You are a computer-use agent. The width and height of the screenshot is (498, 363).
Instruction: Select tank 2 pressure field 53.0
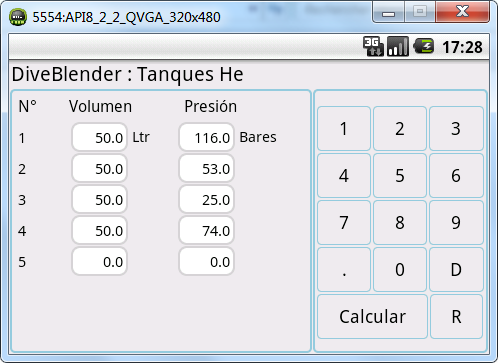206,168
